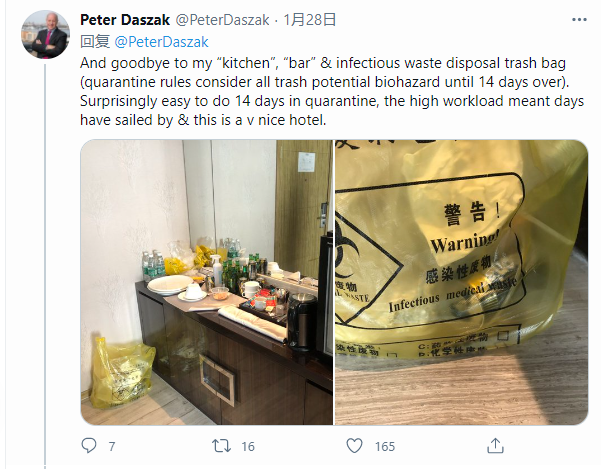601x469 pixels.
Task: Select the tweet text about quarantine
Action: [332, 92]
